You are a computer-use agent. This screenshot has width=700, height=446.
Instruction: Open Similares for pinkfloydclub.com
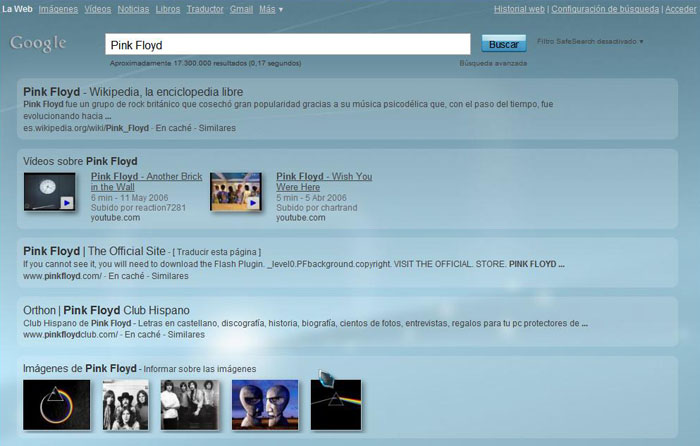pos(186,335)
